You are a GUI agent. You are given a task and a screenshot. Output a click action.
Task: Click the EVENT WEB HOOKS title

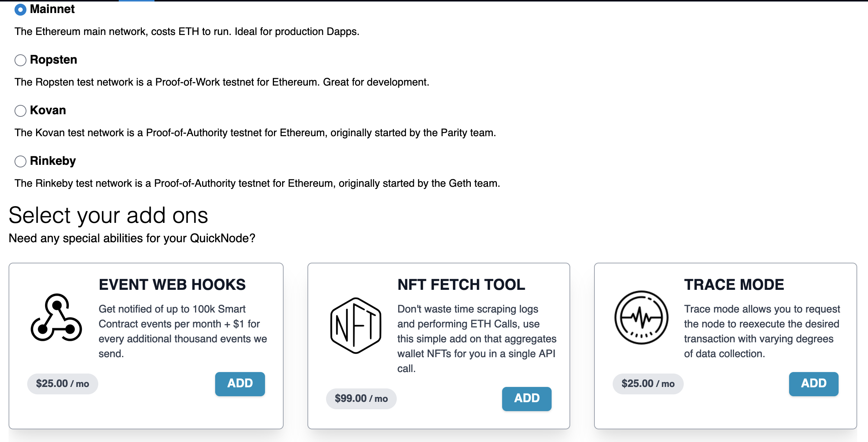[172, 285]
